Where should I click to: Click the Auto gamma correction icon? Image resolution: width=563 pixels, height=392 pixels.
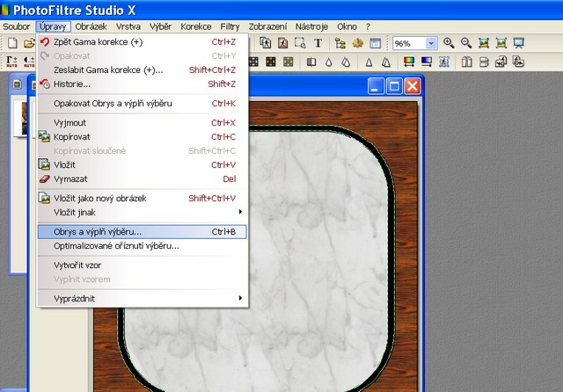pyautogui.click(x=11, y=62)
